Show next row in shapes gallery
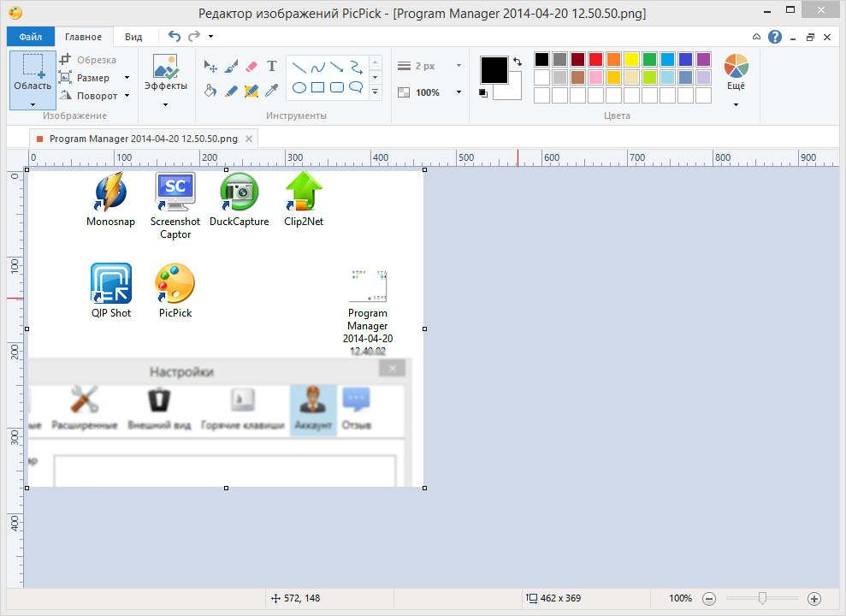 pyautogui.click(x=375, y=77)
